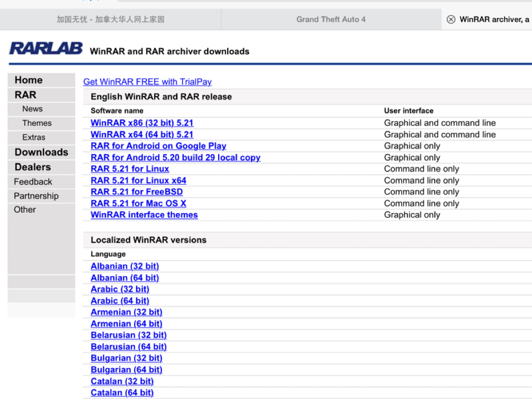This screenshot has width=532, height=399.
Task: Download RAR 5.21 for Mac OS X
Action: pos(139,204)
